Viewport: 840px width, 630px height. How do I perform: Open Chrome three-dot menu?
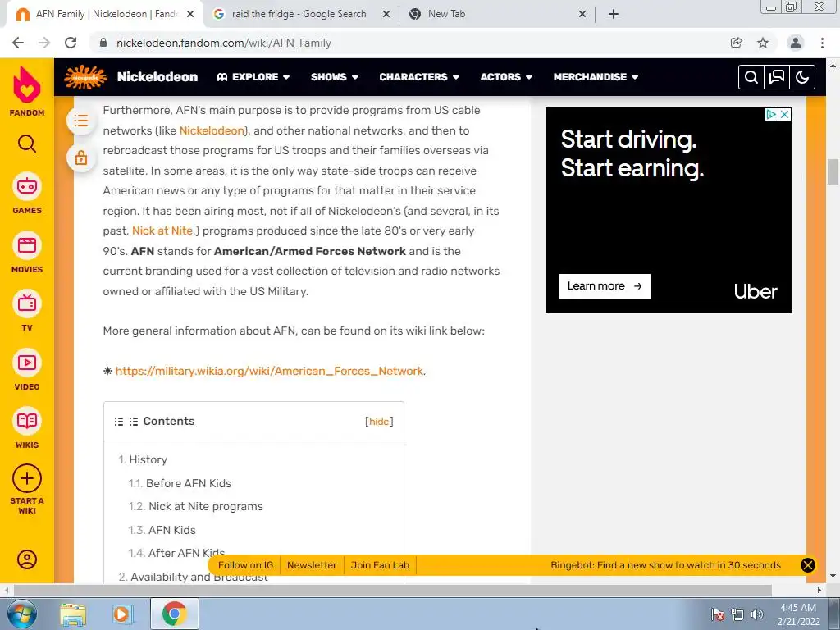tap(822, 43)
